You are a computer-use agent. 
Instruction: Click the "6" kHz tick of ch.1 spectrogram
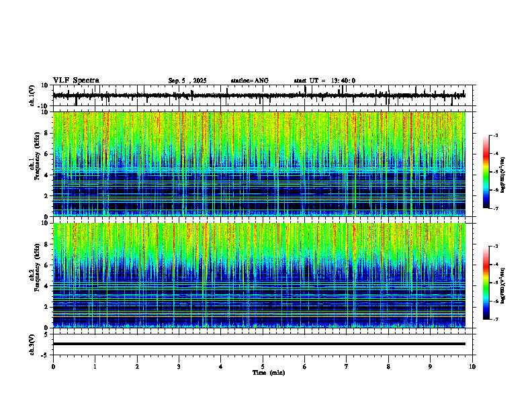pyautogui.click(x=46, y=154)
